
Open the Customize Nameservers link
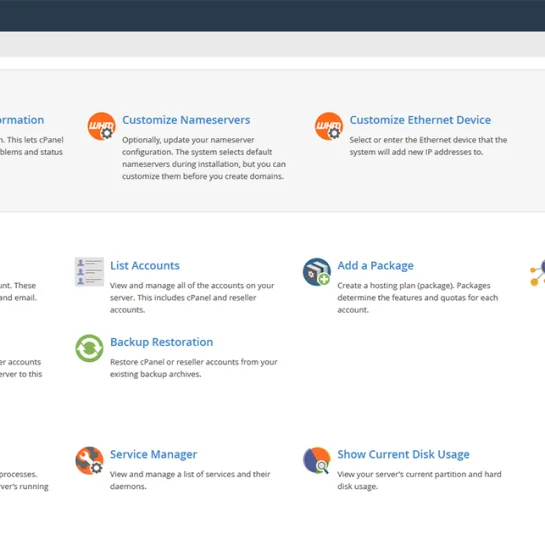tap(186, 120)
